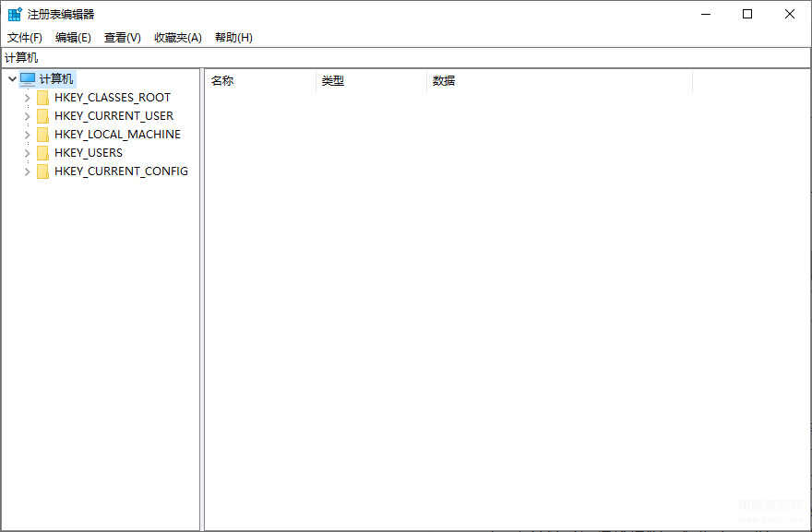Image resolution: width=812 pixels, height=532 pixels.
Task: Open the 文件(F) menu
Action: tap(24, 37)
